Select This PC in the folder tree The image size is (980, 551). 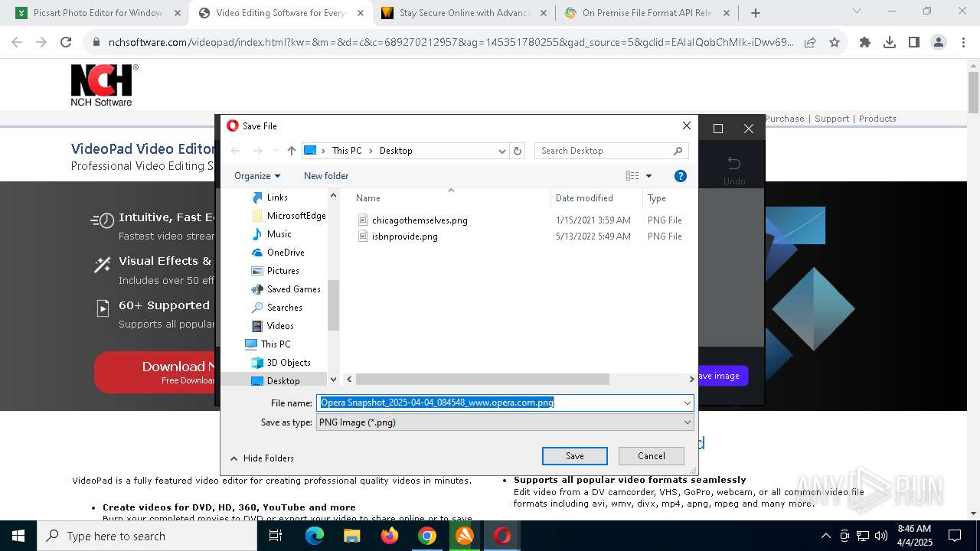point(275,344)
